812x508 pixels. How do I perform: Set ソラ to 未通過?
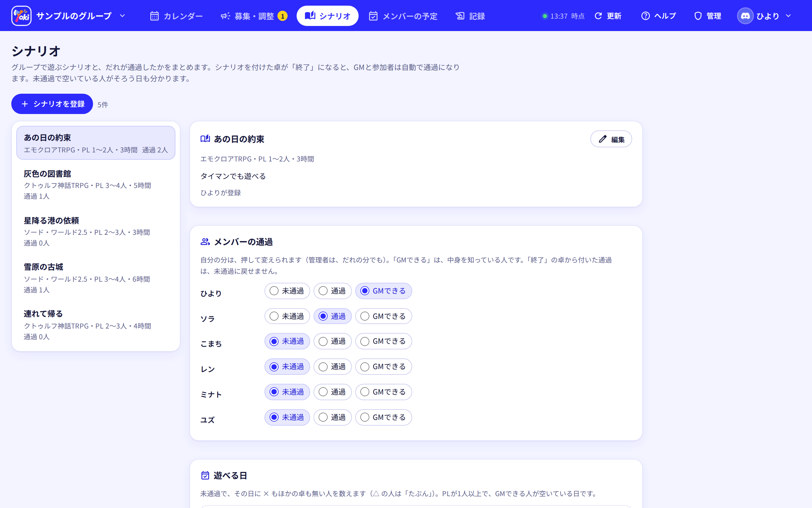287,316
